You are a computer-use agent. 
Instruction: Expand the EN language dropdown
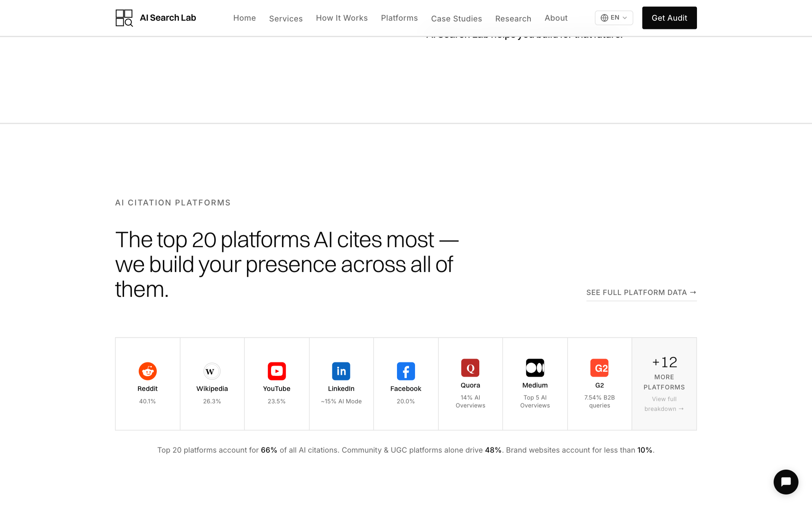coord(614,18)
